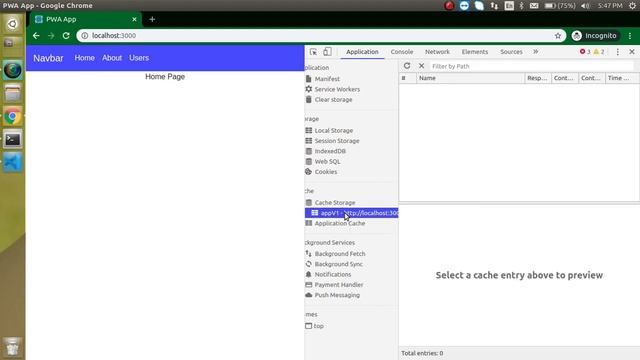
Task: Open Terminal from the dock
Action: pyautogui.click(x=13, y=140)
